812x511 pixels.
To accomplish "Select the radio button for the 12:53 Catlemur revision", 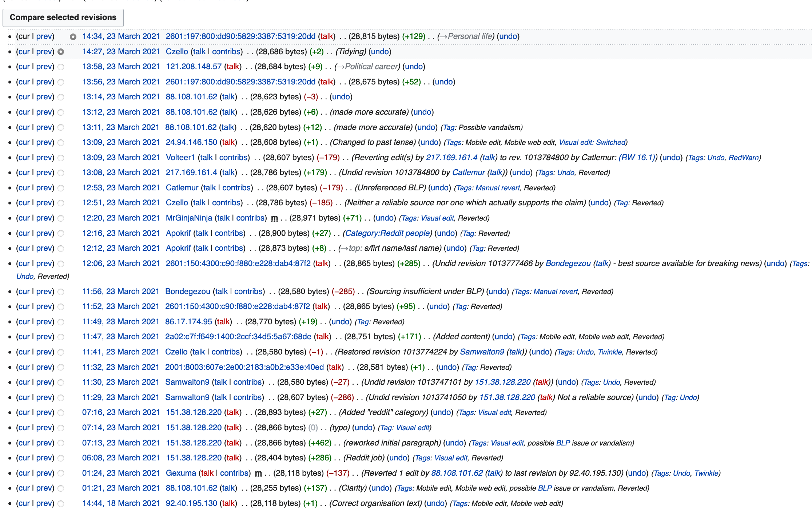I will pyautogui.click(x=61, y=188).
